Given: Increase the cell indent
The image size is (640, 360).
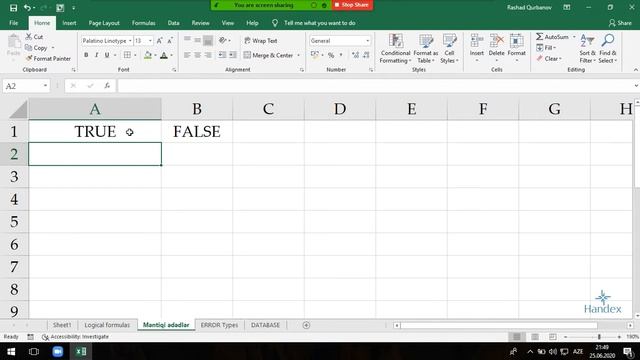Looking at the screenshot, I should 233,55.
